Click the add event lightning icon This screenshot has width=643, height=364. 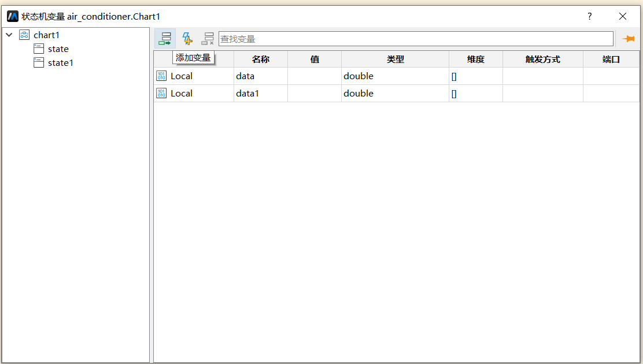pos(187,39)
